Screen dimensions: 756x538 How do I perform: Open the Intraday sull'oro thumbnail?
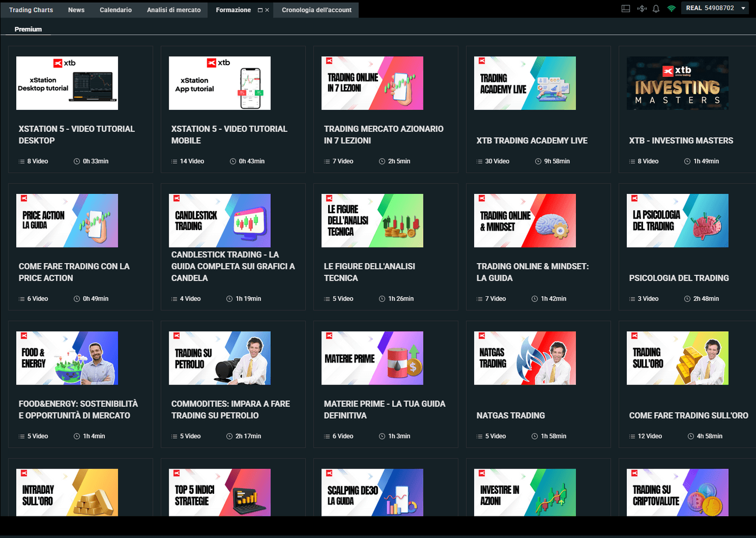pos(67,492)
